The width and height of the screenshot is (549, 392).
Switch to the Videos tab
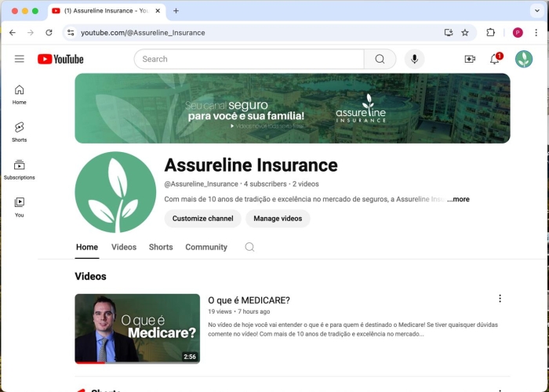124,247
